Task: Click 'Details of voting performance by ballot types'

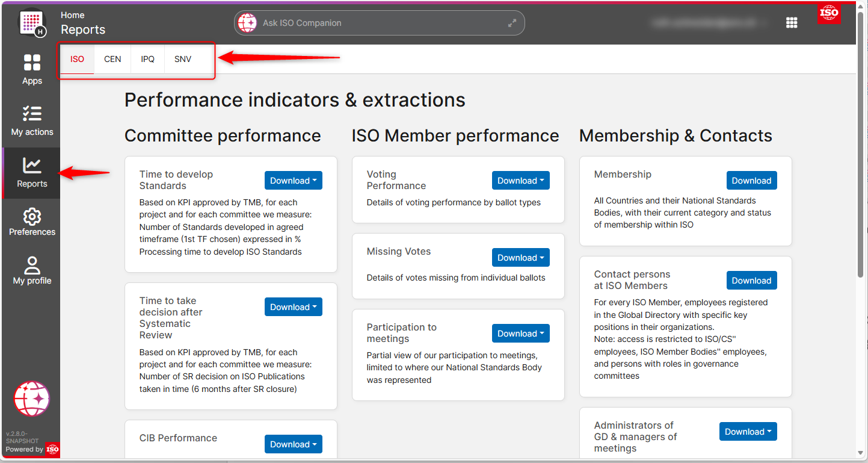Action: [x=454, y=202]
